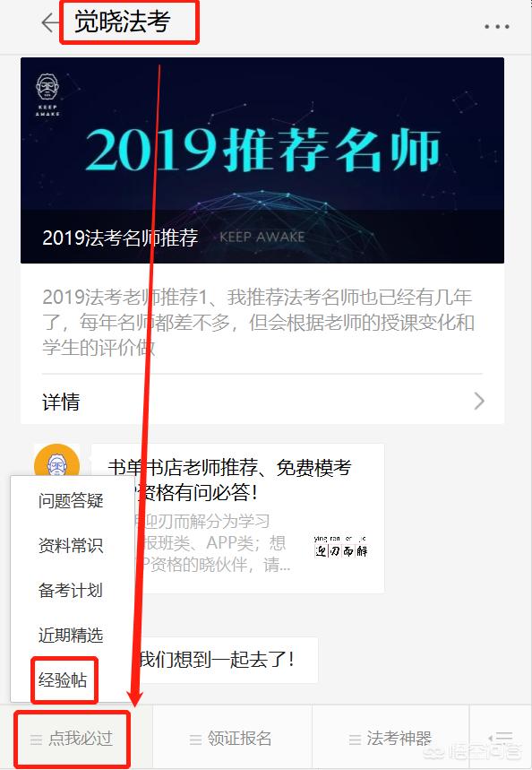Expand the 法考神器 bottom menu
The width and height of the screenshot is (532, 770).
click(390, 738)
